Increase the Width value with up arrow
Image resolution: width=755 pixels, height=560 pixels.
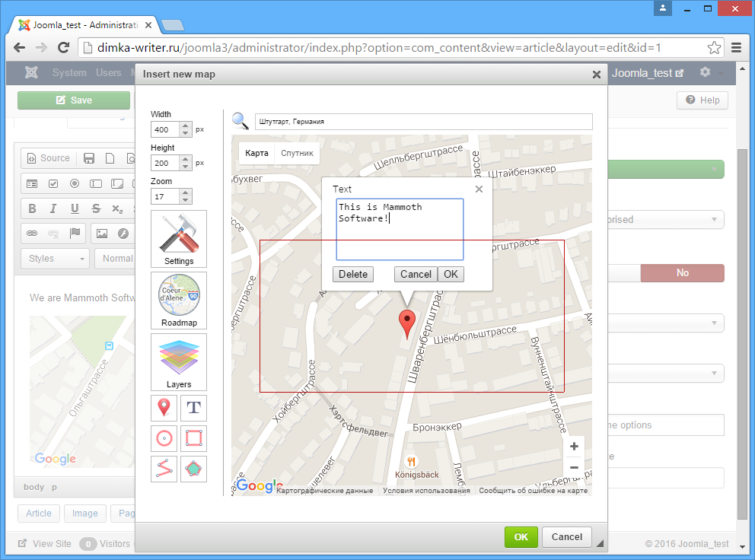pyautogui.click(x=186, y=126)
